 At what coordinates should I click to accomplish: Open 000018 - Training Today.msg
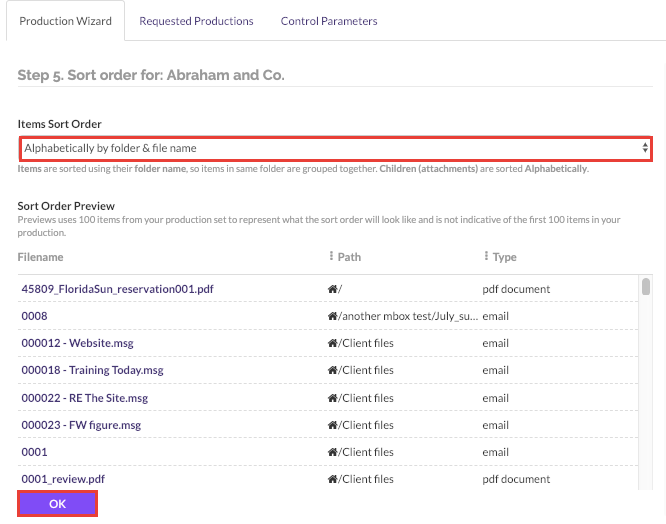pyautogui.click(x=92, y=370)
